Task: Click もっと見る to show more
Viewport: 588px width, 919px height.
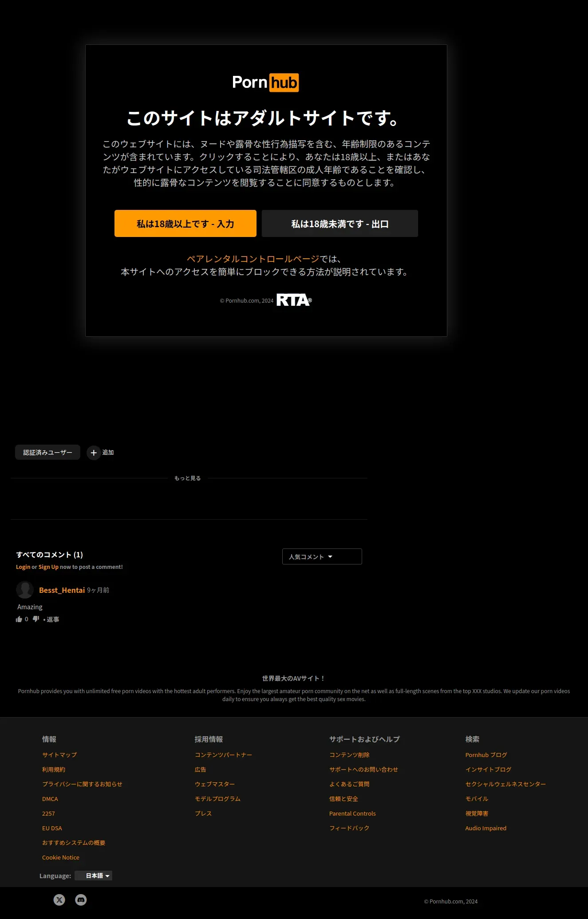Action: (187, 478)
